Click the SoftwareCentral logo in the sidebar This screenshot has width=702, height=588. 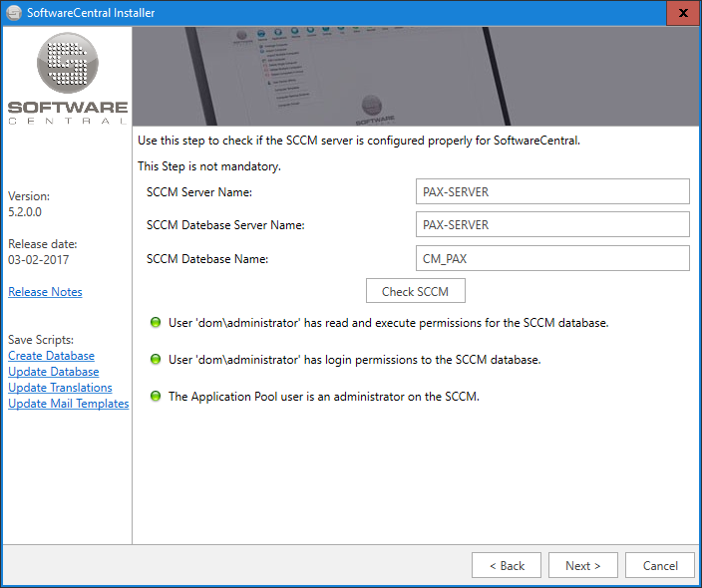click(67, 80)
